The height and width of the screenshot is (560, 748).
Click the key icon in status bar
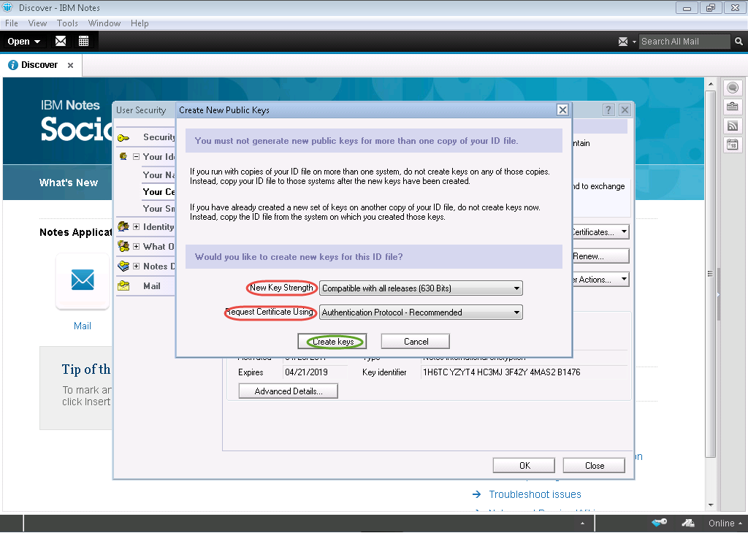pos(660,523)
